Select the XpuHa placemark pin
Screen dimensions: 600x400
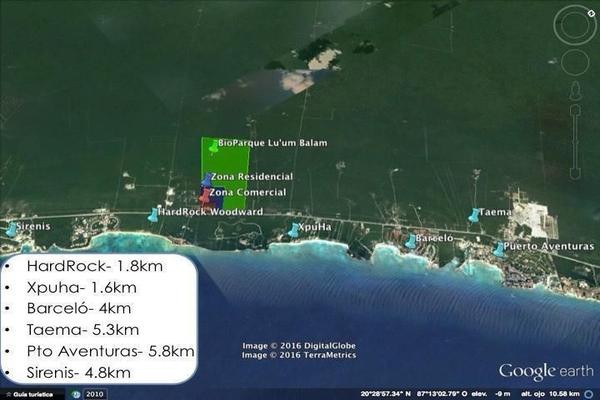point(293,229)
